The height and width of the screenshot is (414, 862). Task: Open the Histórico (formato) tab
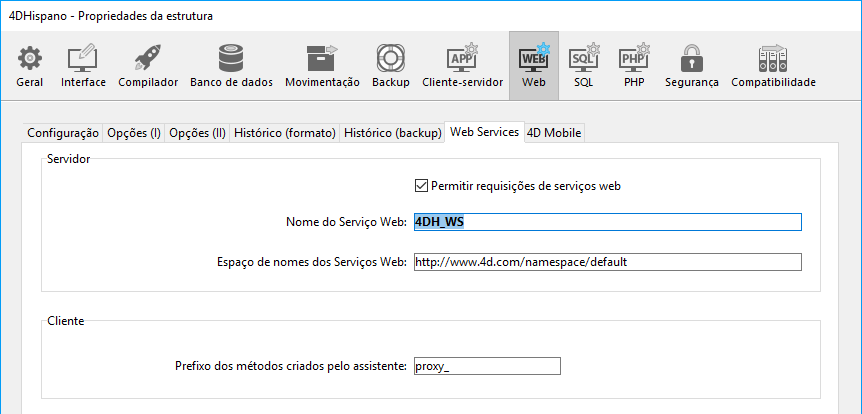(284, 133)
